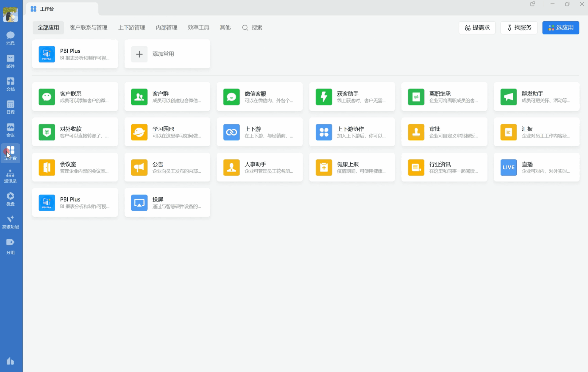The image size is (588, 372).
Task: Open Documents (文档) in sidebar
Action: tap(10, 84)
